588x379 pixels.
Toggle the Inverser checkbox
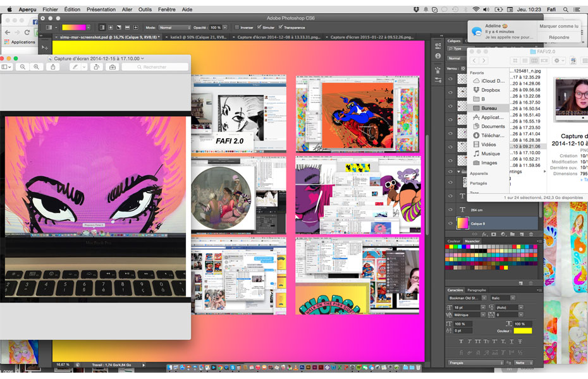pos(236,27)
